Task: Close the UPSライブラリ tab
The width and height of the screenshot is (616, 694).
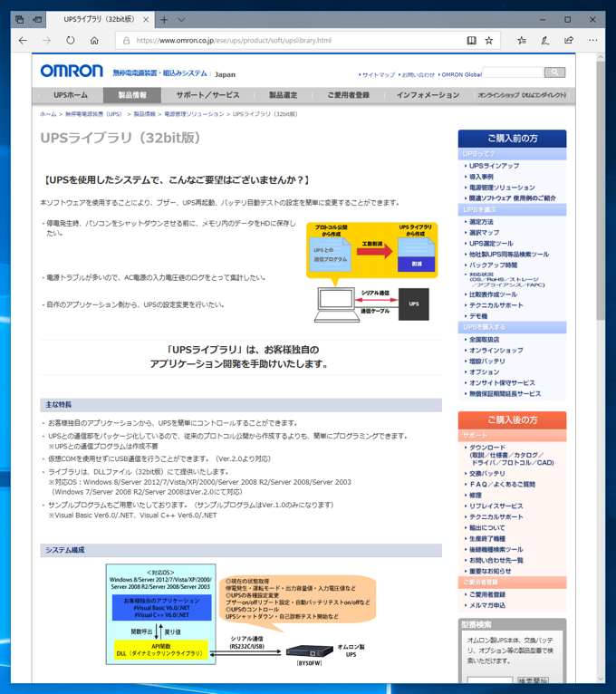Action: tap(146, 19)
